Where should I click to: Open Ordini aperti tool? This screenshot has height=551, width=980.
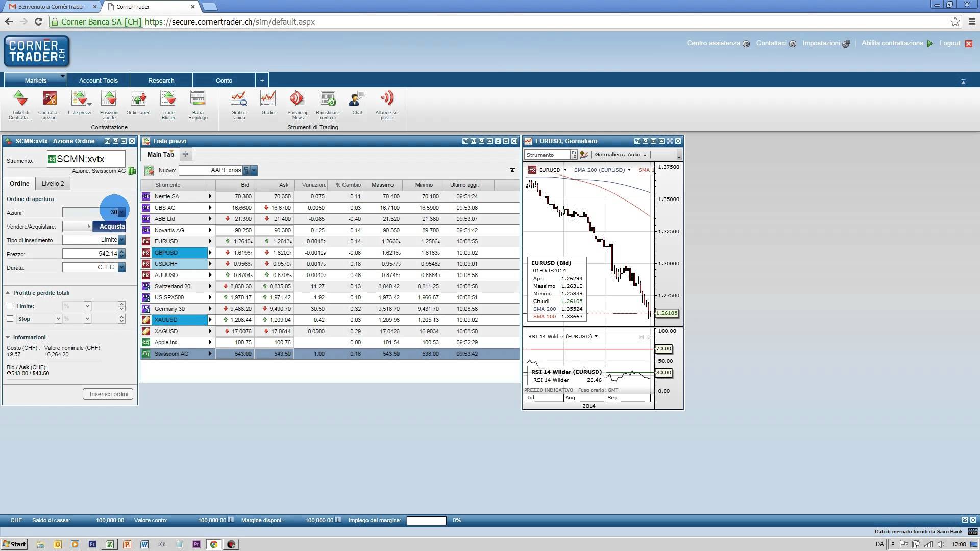point(138,103)
